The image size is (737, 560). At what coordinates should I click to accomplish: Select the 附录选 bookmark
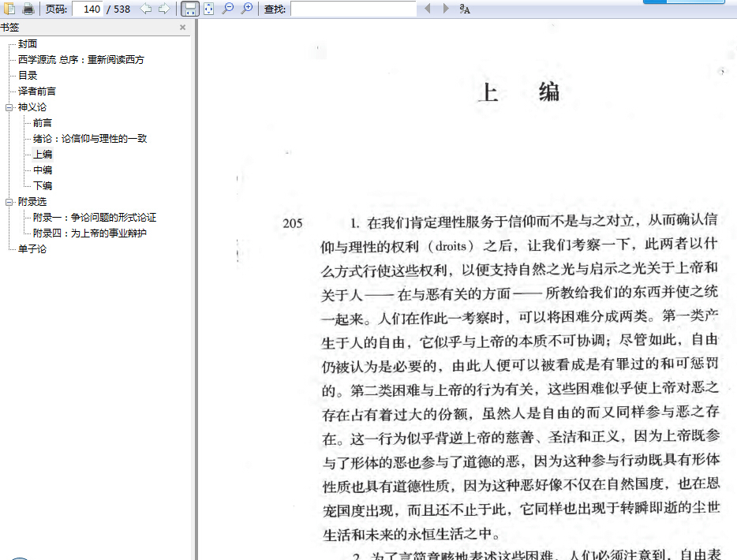[32, 202]
